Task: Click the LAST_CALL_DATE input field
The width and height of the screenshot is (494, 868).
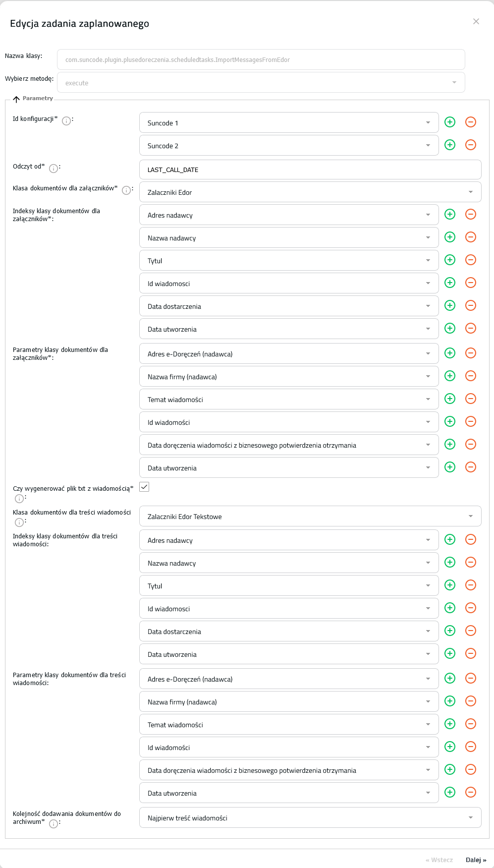Action: (310, 169)
